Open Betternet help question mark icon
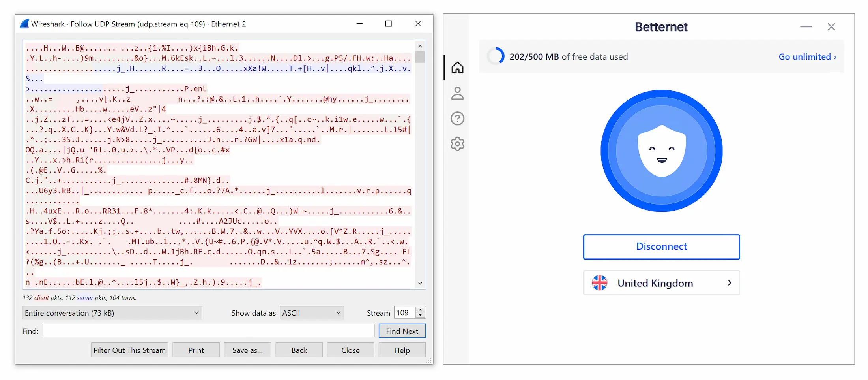The image size is (868, 380). (x=457, y=118)
